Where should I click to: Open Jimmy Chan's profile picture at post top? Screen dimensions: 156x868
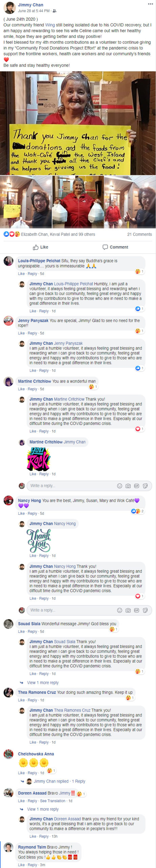[x=9, y=8]
